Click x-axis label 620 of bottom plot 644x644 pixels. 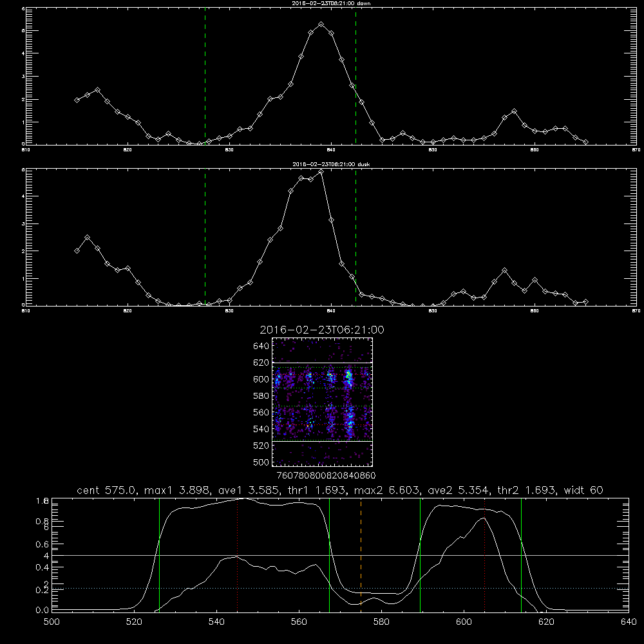546,622
